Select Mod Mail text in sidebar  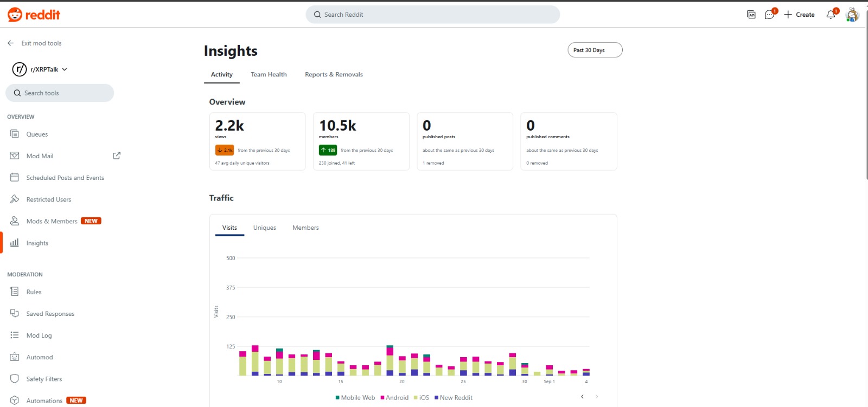click(40, 156)
